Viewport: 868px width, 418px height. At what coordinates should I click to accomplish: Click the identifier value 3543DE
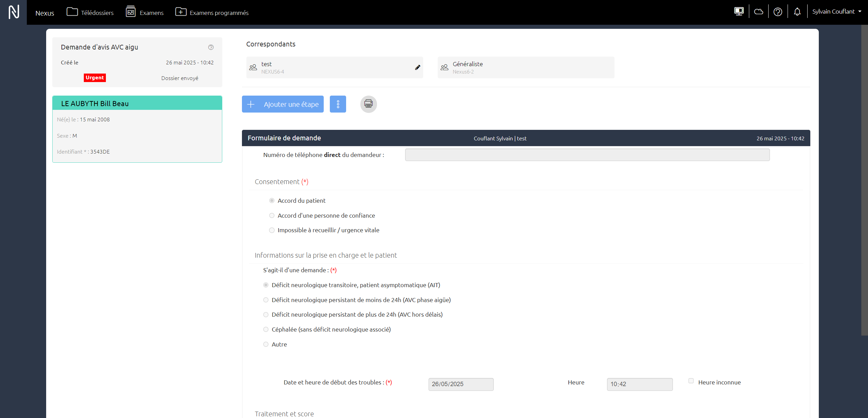point(100,152)
